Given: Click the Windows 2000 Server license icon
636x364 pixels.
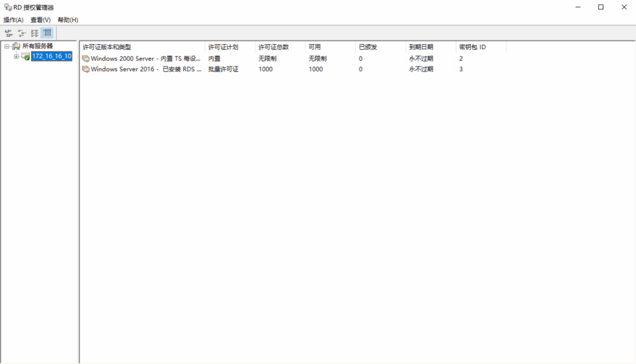Looking at the screenshot, I should point(86,58).
